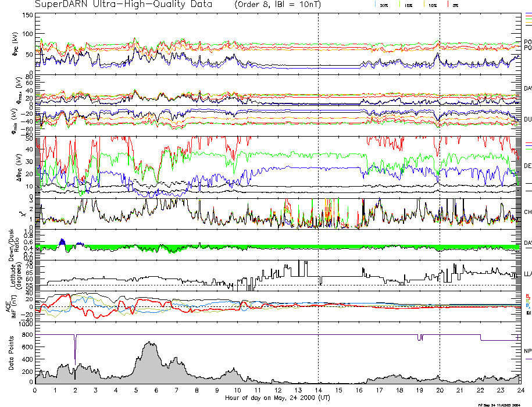Screen dimensions: 532x407
Task: Click the hour 24 tick label
Action: (520, 390)
